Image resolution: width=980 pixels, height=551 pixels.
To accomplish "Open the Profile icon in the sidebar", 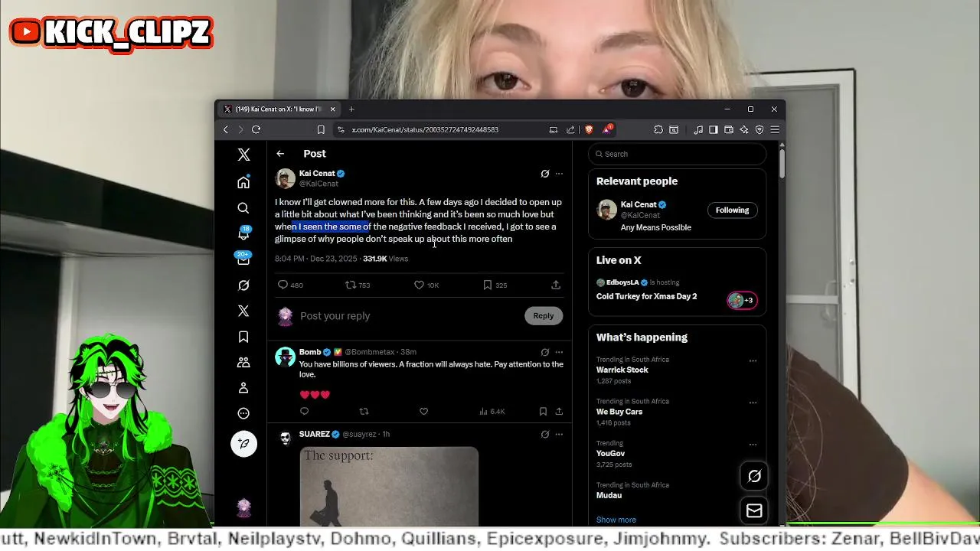I will (243, 388).
